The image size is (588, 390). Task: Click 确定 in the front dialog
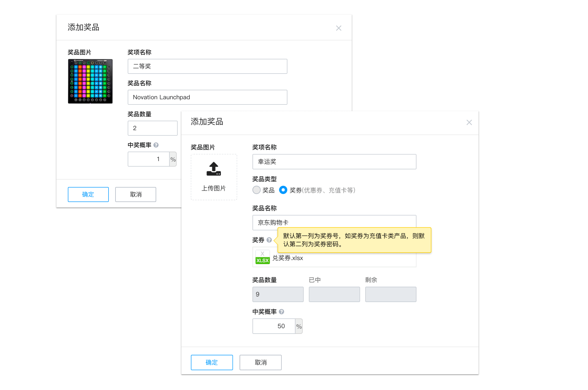coord(212,362)
